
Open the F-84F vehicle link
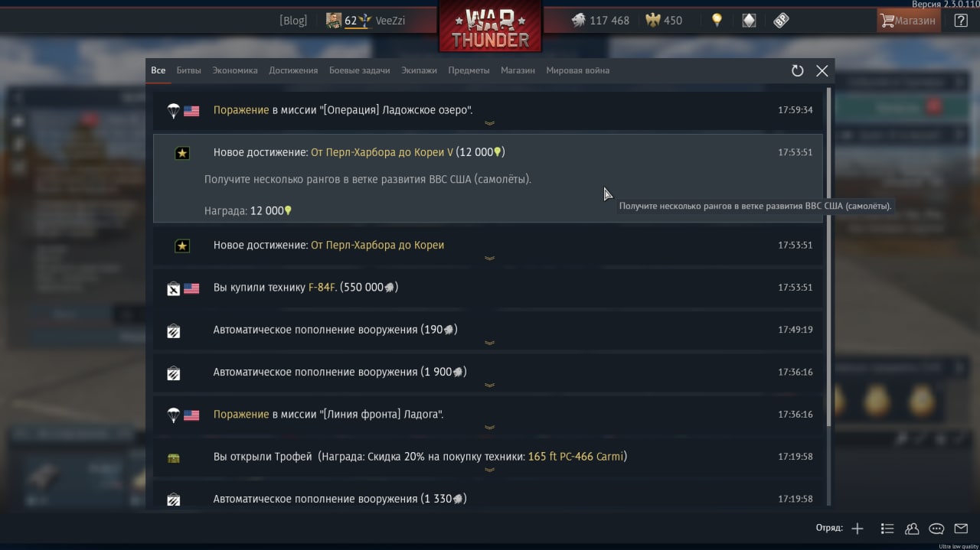[322, 288]
